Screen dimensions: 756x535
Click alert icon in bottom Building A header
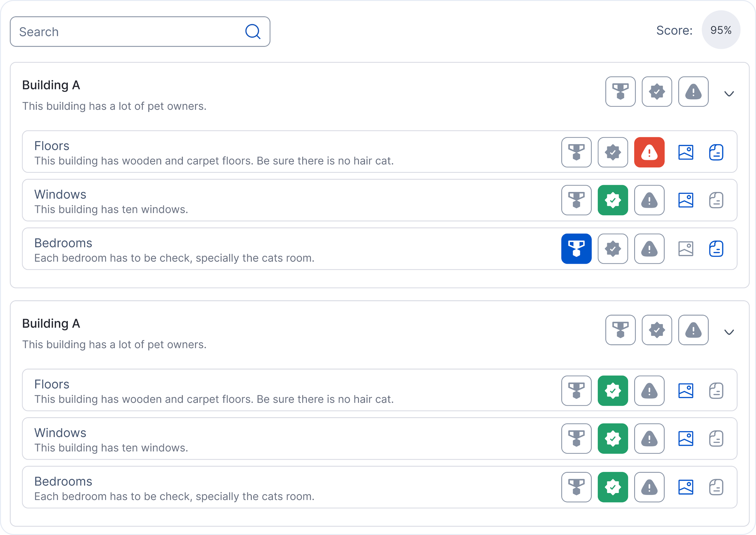point(693,330)
